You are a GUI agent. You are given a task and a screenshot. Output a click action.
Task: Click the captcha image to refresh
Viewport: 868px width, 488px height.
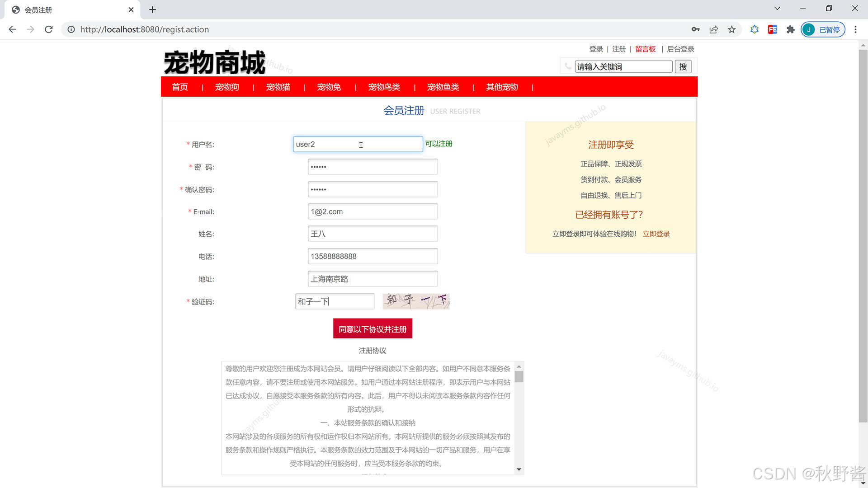click(x=416, y=301)
